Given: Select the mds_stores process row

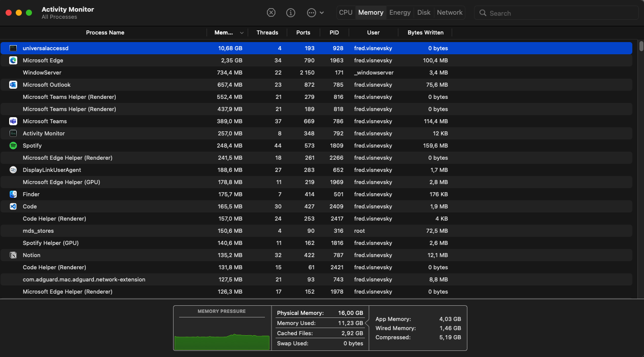Looking at the screenshot, I should [x=316, y=231].
